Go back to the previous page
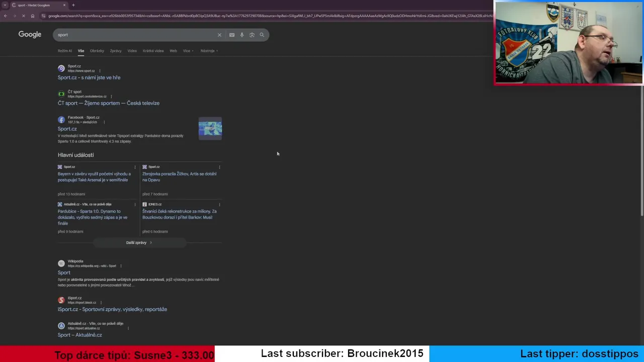The width and height of the screenshot is (644, 362). [x=5, y=16]
